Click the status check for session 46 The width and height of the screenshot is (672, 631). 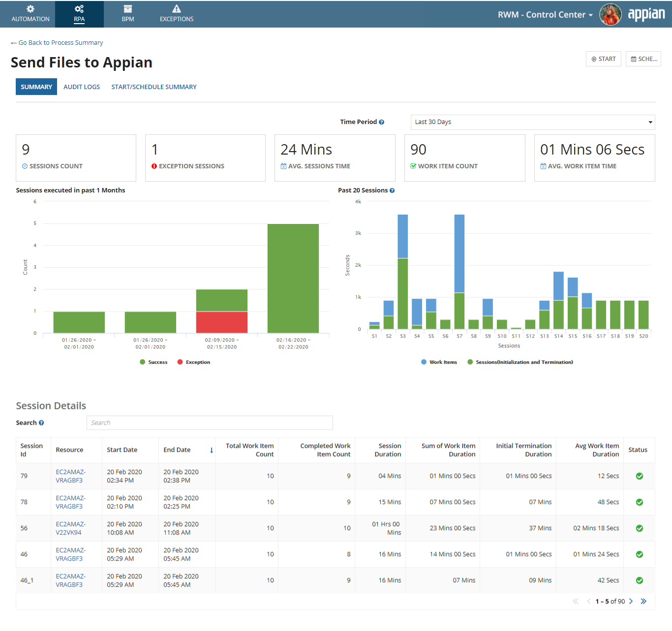pyautogui.click(x=640, y=554)
